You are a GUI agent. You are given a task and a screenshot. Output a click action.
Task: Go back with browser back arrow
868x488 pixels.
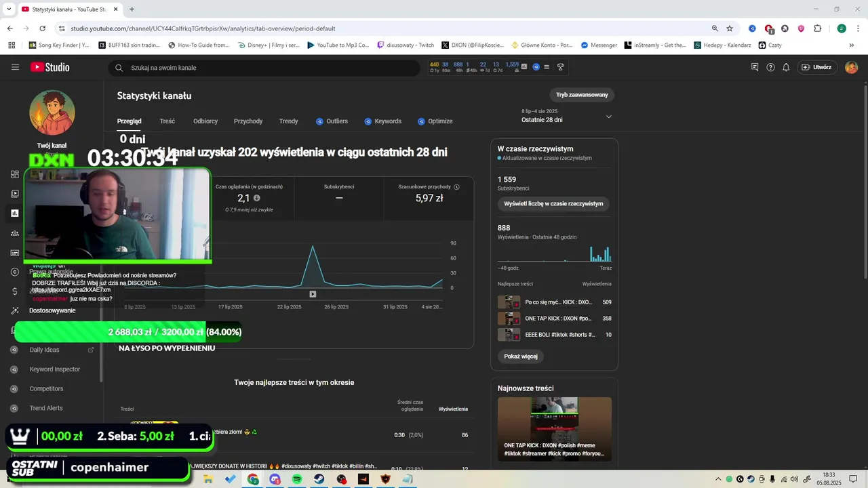point(10,28)
